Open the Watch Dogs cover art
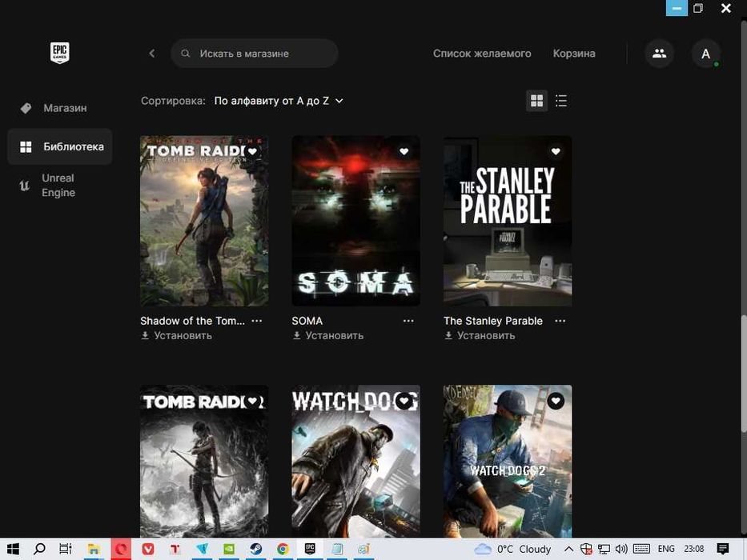Screen dimensions: 747x560 tap(355, 461)
